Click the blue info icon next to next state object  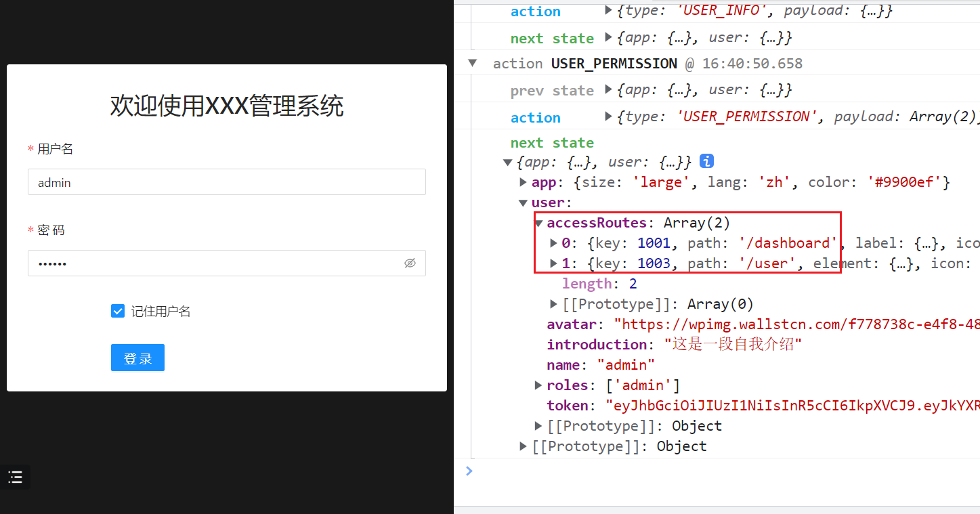(x=706, y=161)
